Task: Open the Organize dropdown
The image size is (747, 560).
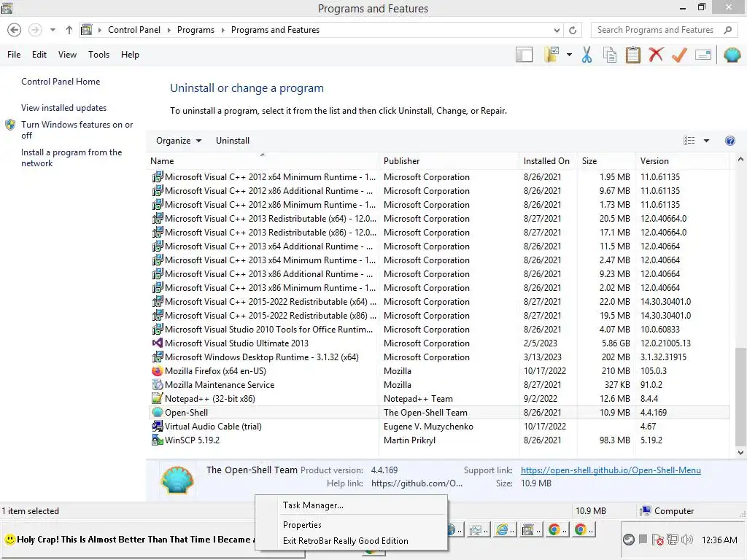Action: (x=179, y=141)
